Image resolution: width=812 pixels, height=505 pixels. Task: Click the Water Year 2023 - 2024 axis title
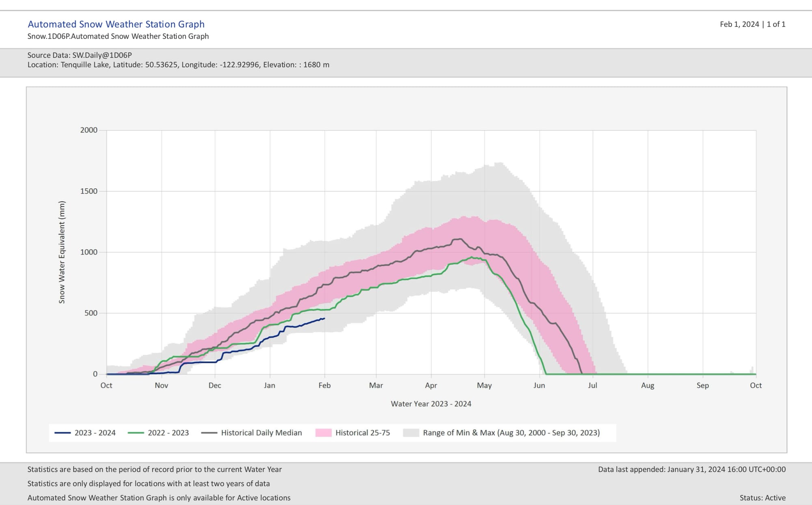point(431,404)
